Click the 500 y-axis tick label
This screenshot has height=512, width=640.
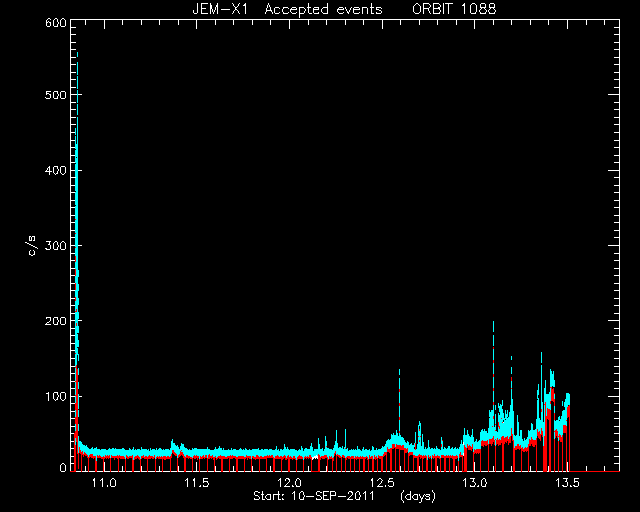56,95
